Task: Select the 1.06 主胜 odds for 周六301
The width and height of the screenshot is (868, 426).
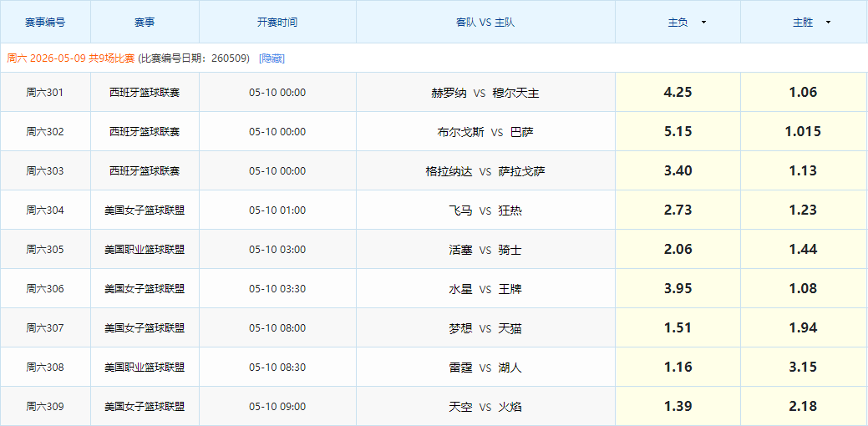Action: coord(804,93)
